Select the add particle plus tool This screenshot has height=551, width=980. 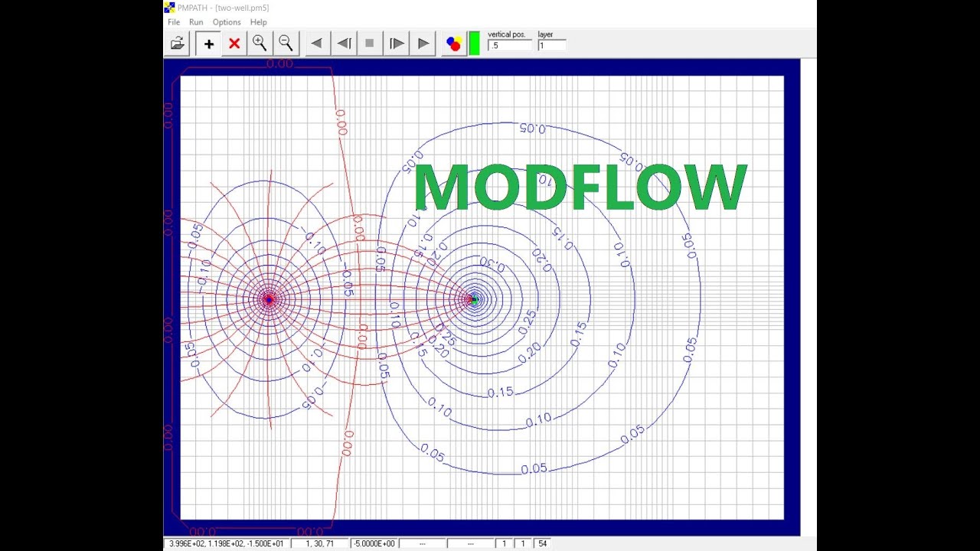(x=208, y=44)
